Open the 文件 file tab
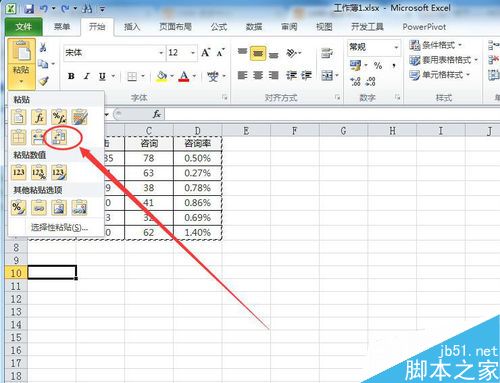Screen dimensions: 500x383 24,27
